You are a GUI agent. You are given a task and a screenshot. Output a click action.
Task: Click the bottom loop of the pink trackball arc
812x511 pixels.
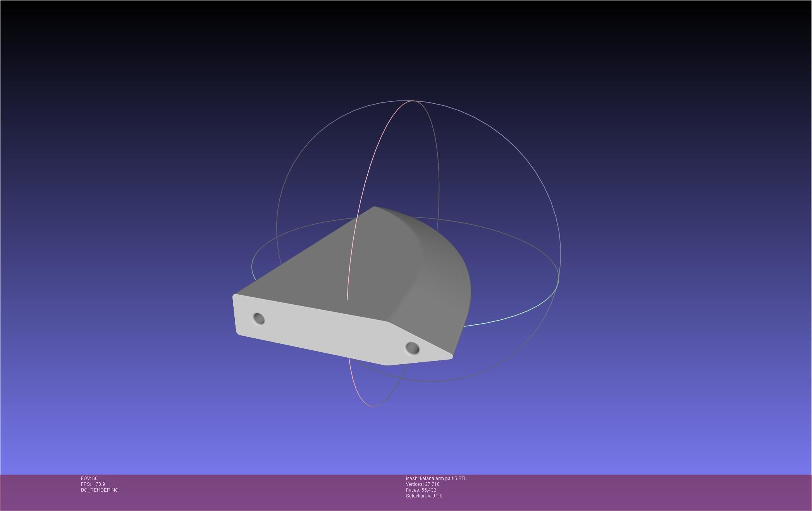372,405
